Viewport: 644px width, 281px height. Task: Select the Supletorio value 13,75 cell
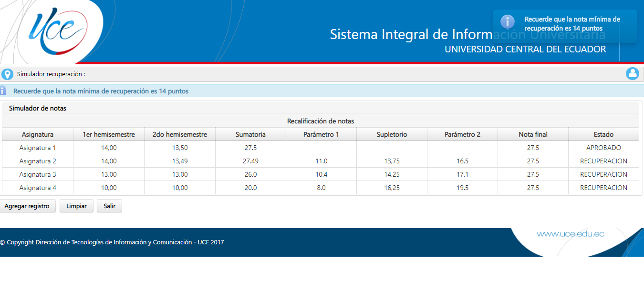click(391, 161)
